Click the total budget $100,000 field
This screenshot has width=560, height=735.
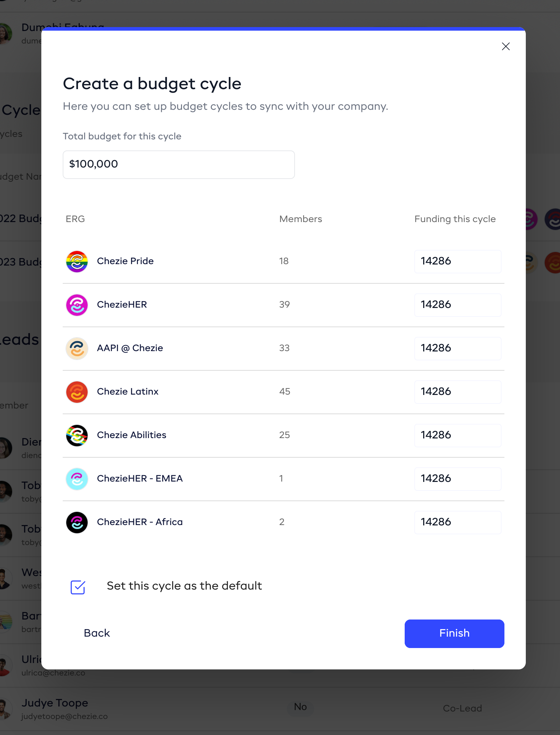click(178, 164)
